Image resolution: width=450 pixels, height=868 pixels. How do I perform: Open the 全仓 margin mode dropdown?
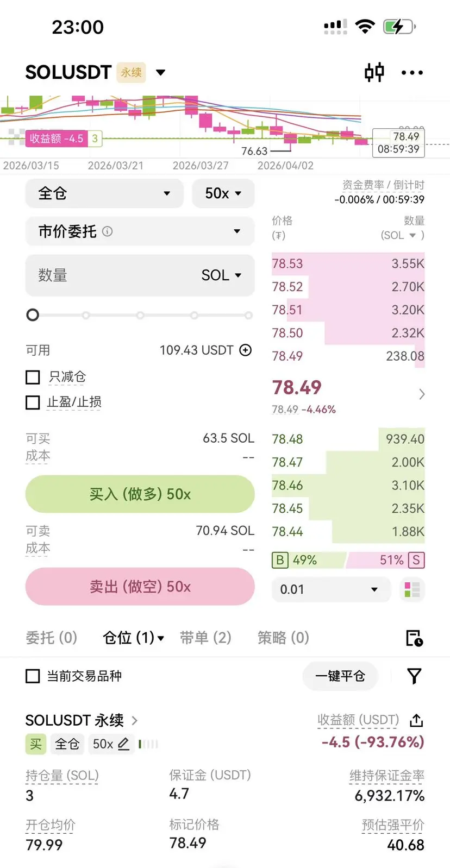103,193
